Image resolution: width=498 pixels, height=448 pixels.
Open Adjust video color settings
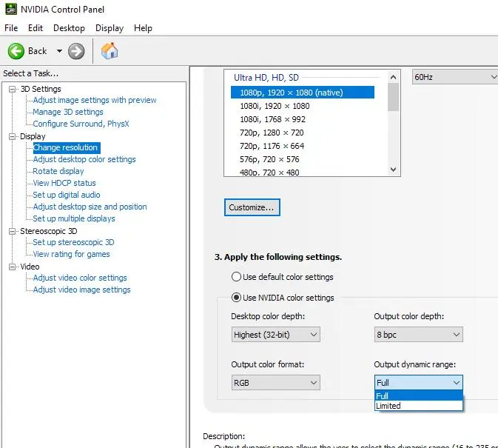[x=80, y=278]
